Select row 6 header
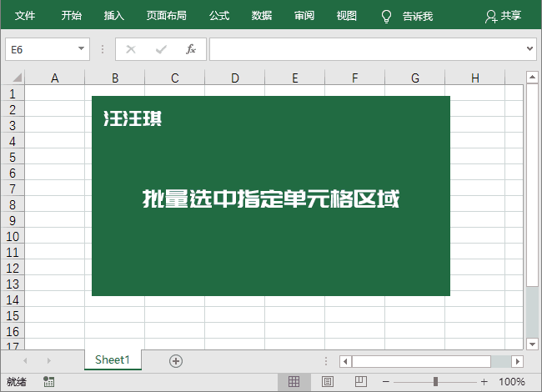 (13, 173)
